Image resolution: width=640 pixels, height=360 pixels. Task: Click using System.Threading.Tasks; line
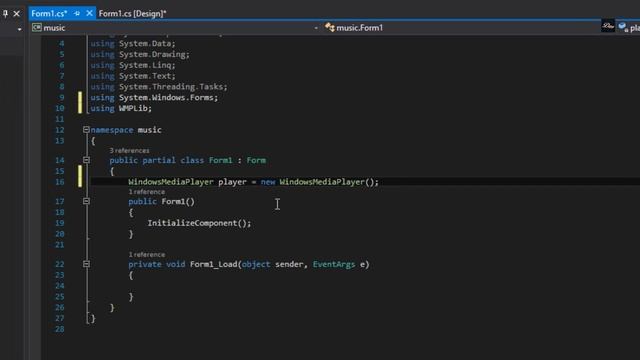tap(159, 87)
